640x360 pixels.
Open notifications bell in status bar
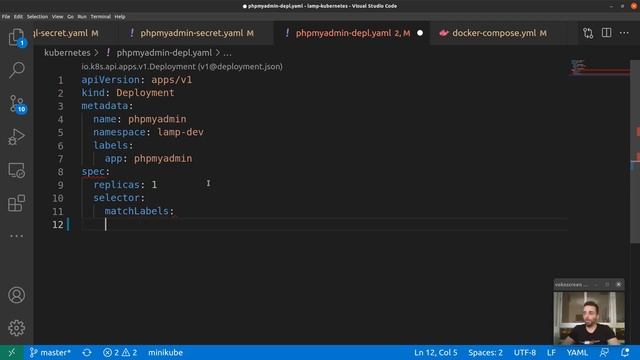(x=625, y=352)
